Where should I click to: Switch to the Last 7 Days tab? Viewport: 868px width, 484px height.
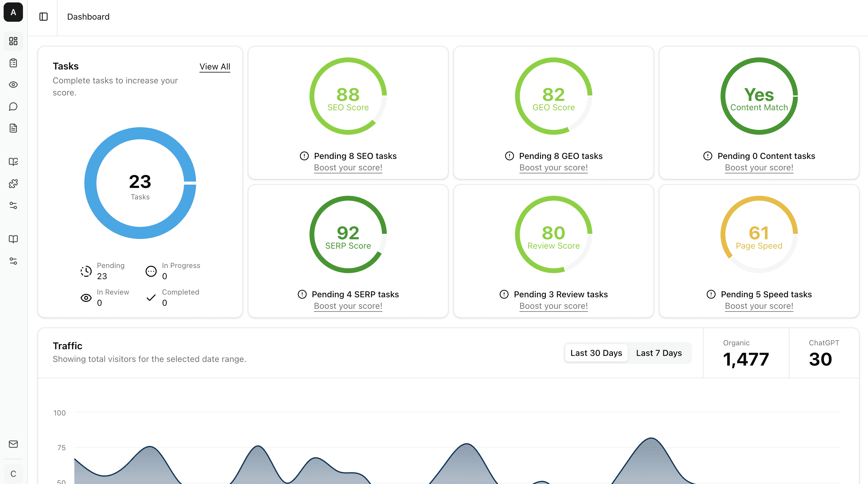click(x=659, y=353)
